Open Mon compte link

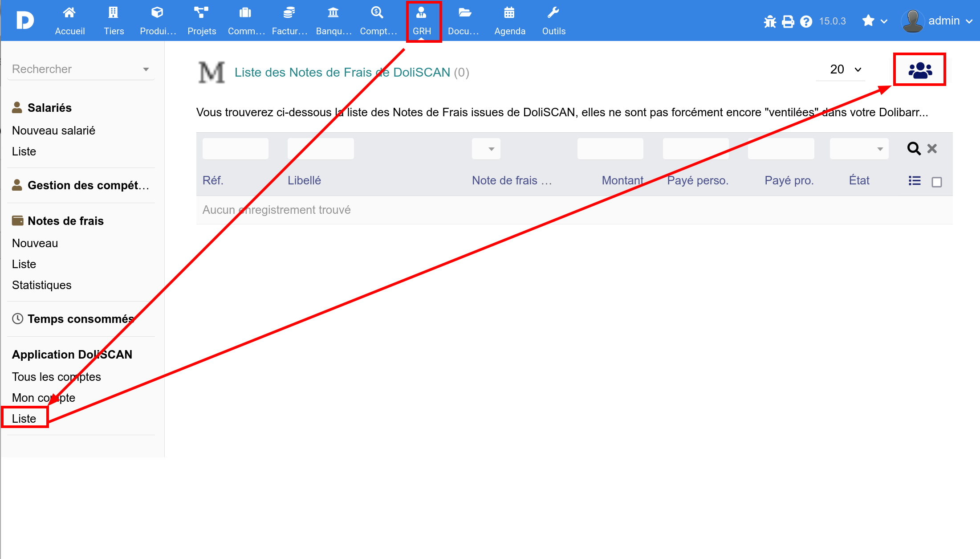pos(44,398)
